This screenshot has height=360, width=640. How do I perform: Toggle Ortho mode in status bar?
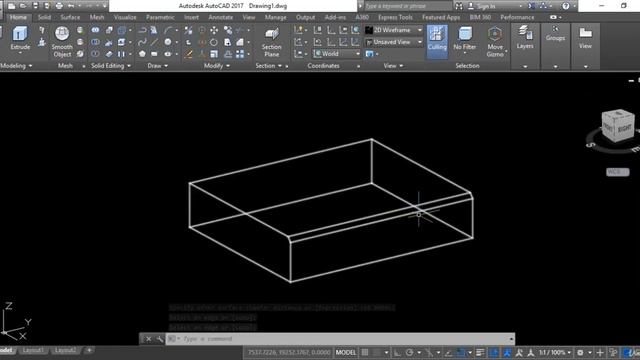point(397,352)
